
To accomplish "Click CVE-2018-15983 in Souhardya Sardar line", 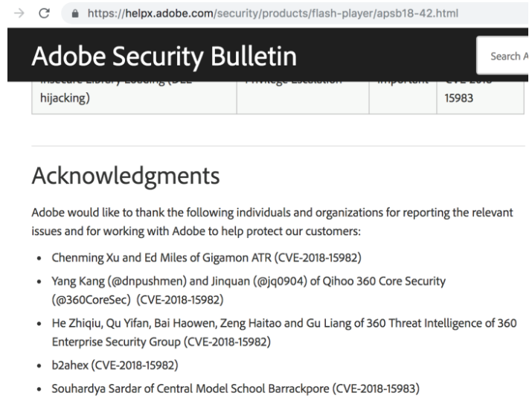I will tap(376, 388).
